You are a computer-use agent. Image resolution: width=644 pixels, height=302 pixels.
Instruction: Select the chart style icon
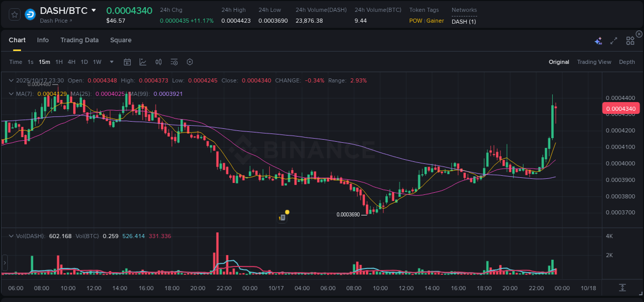click(x=143, y=62)
